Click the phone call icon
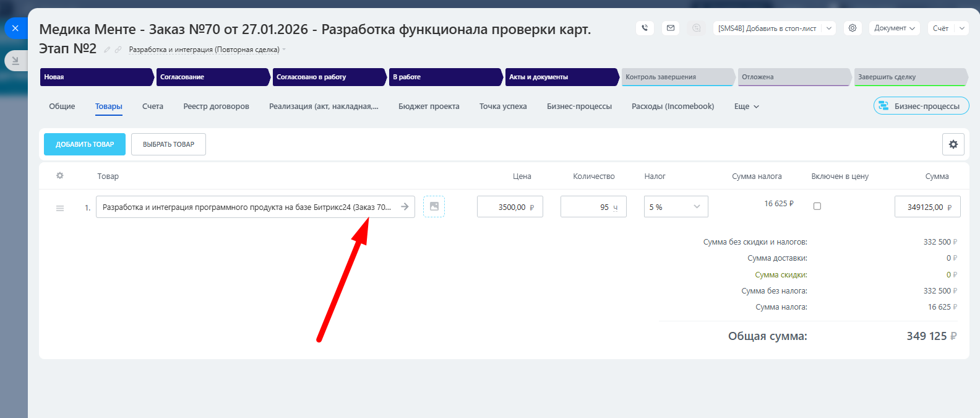 point(645,28)
